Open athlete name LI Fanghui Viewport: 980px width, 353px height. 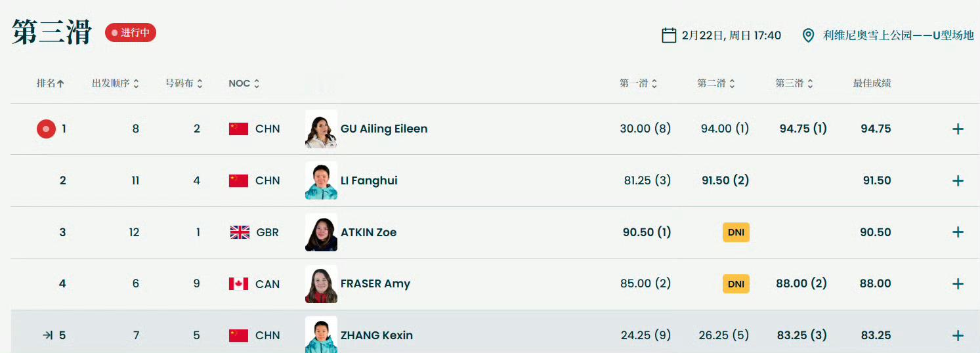tap(369, 180)
